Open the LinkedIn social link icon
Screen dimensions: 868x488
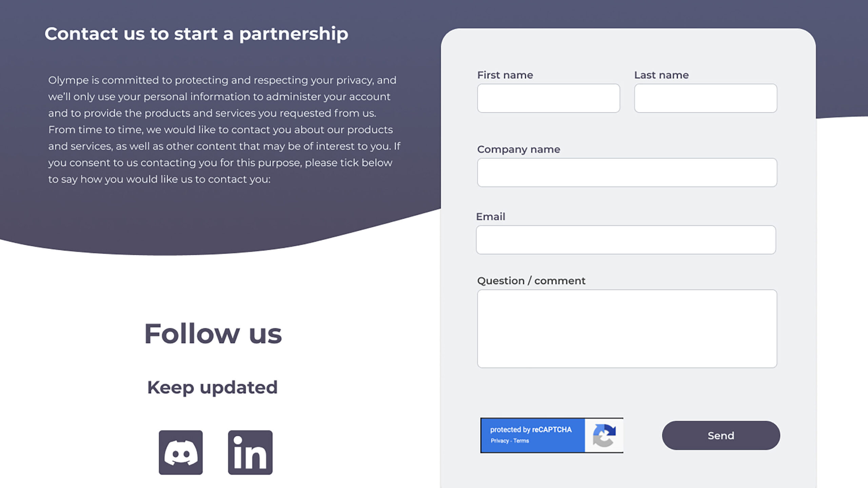click(250, 452)
